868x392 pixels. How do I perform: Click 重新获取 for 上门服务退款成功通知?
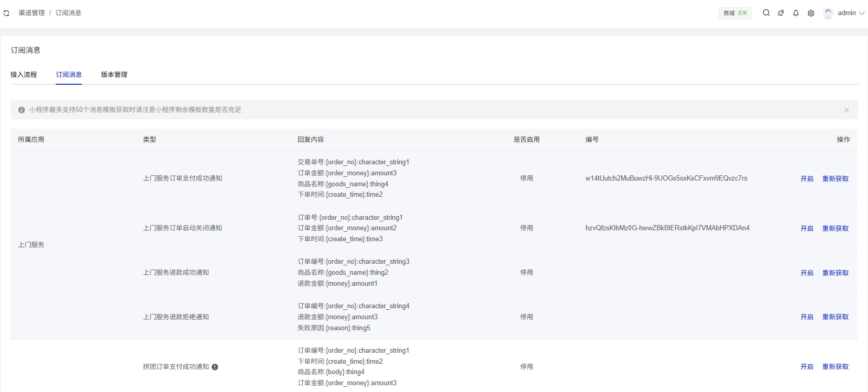coord(835,273)
